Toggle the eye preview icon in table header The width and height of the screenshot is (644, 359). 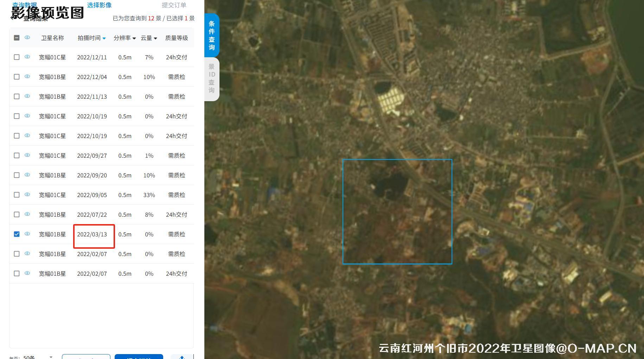tap(27, 38)
